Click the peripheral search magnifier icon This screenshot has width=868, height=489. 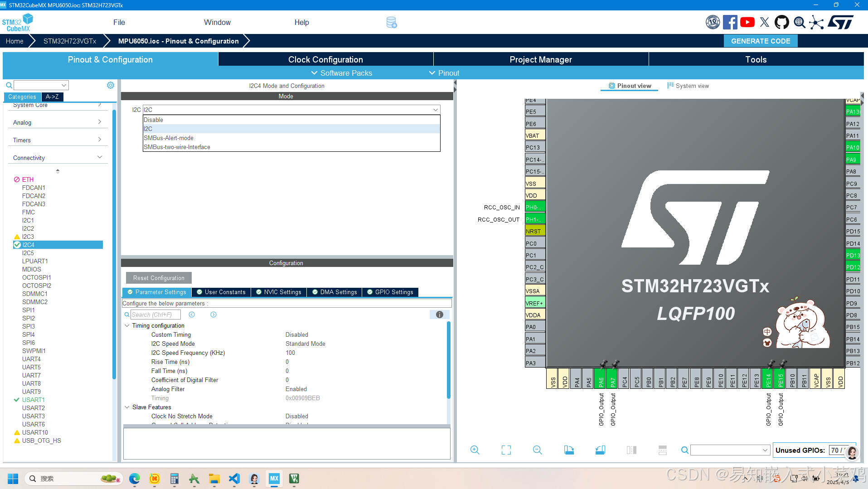[9, 85]
